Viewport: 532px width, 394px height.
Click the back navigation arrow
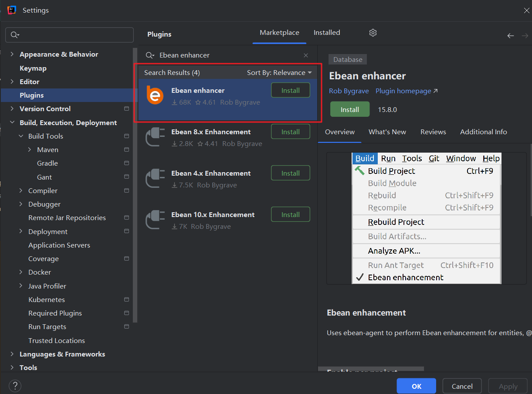click(511, 36)
